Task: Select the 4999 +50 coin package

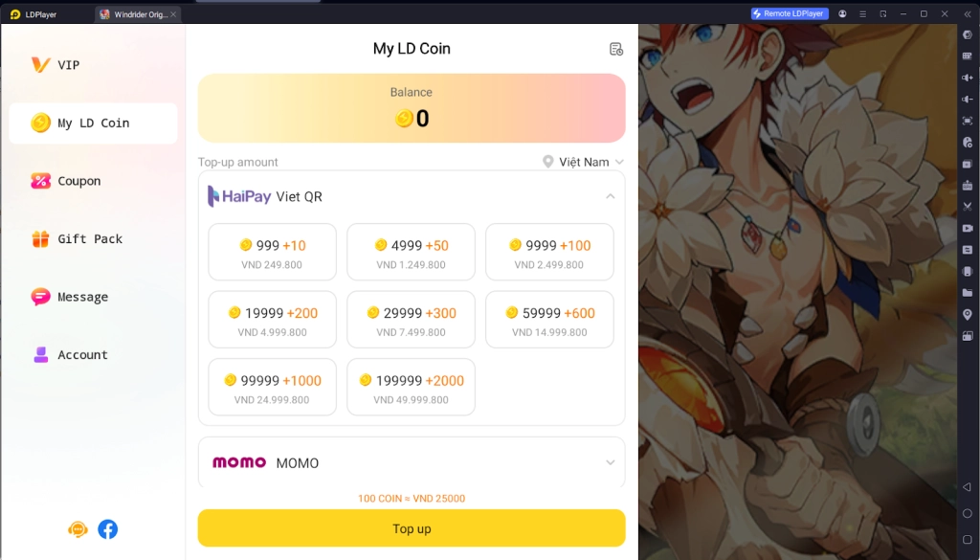Action: [412, 252]
